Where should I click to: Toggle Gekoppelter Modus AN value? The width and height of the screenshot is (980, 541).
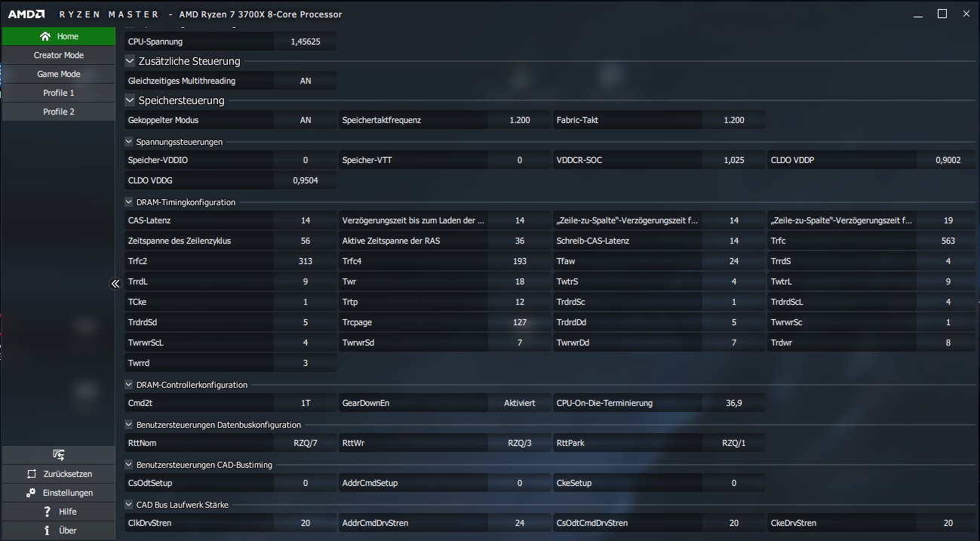click(306, 120)
